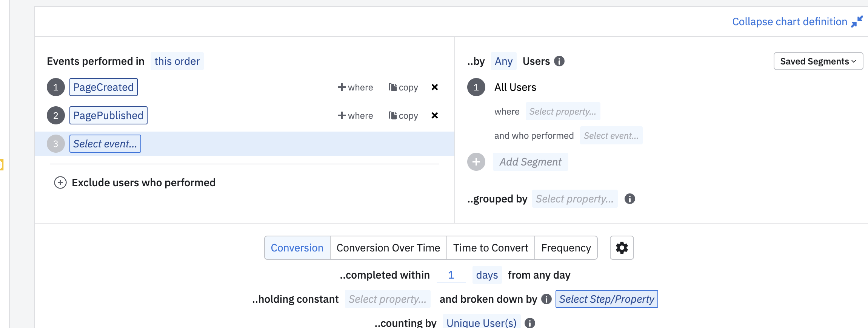Open the Frequency tab
868x328 pixels.
[566, 248]
